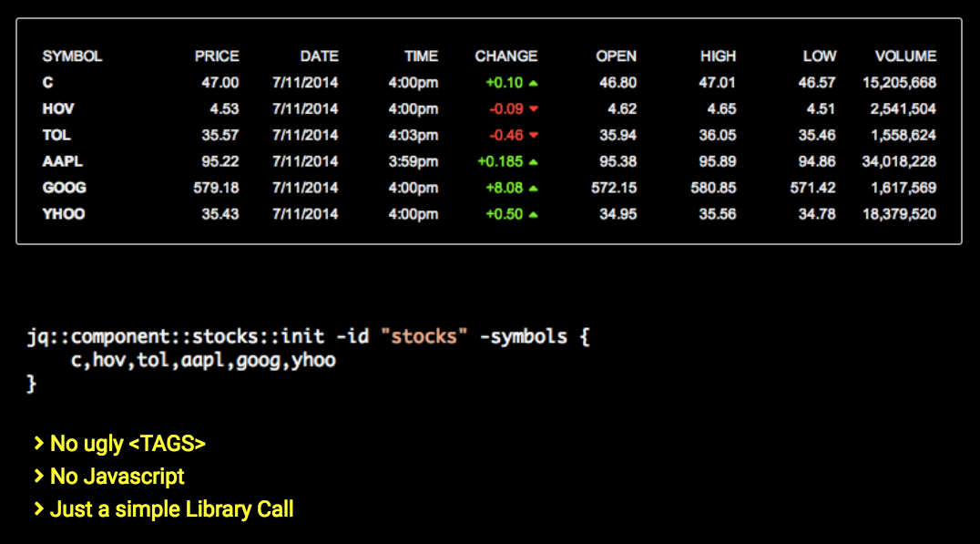Click the red down arrow in HOV row
Viewport: 980px width, 544px height.
point(534,109)
